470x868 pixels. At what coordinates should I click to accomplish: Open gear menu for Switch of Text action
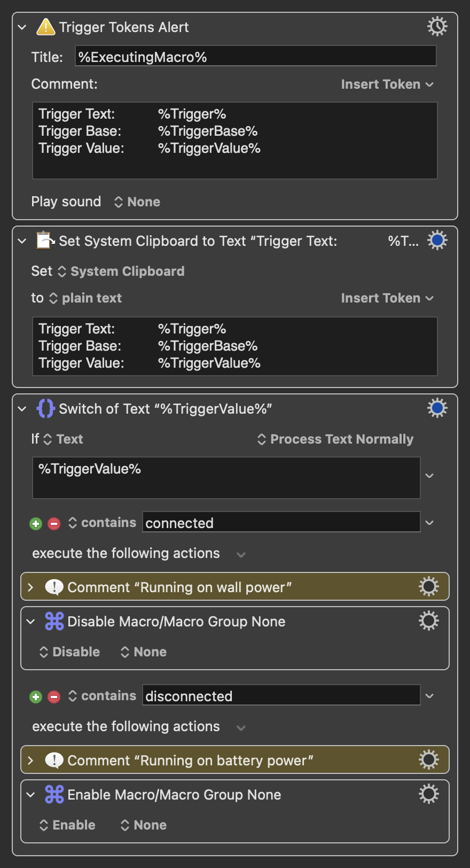[437, 408]
